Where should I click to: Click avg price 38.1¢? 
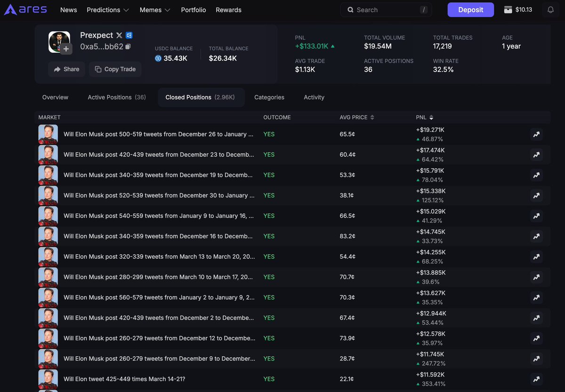coord(347,196)
